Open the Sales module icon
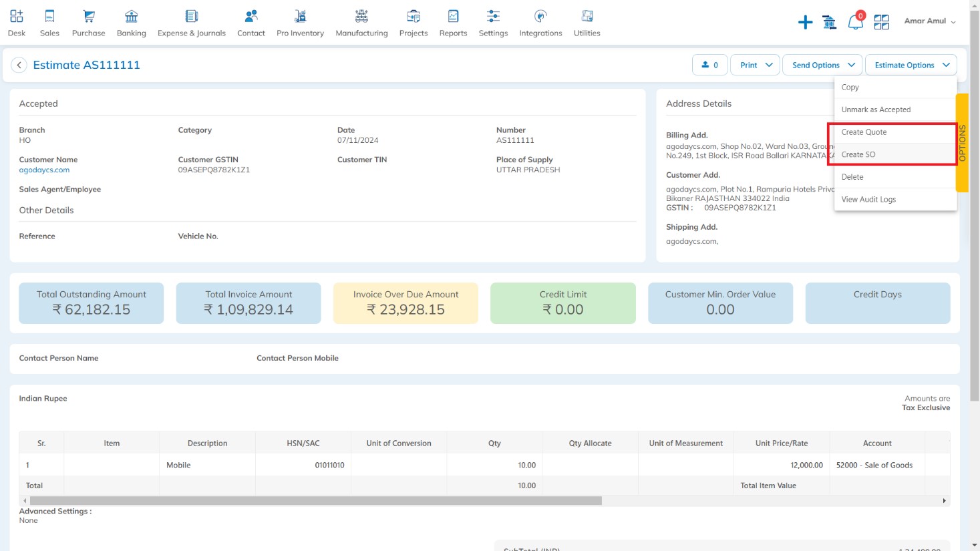The width and height of the screenshot is (980, 551). click(x=49, y=16)
